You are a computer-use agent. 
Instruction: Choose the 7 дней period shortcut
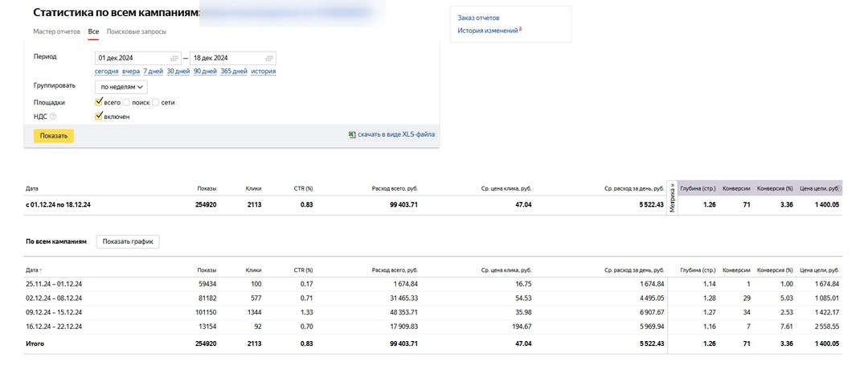tap(154, 72)
